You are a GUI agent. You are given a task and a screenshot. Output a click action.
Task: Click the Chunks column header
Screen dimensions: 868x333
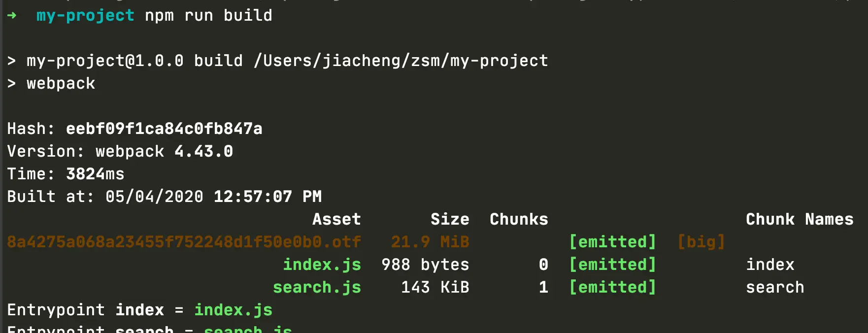[519, 219]
